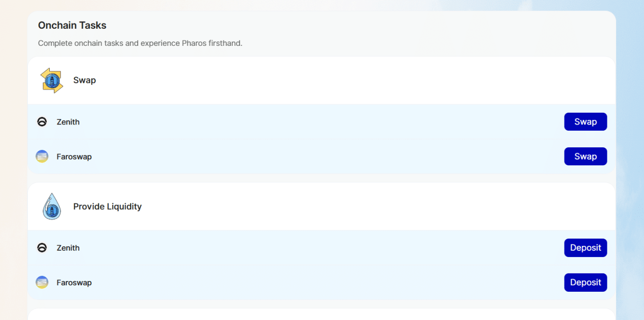Click the Zenith label in liquidity row
This screenshot has height=320, width=644.
coord(68,248)
